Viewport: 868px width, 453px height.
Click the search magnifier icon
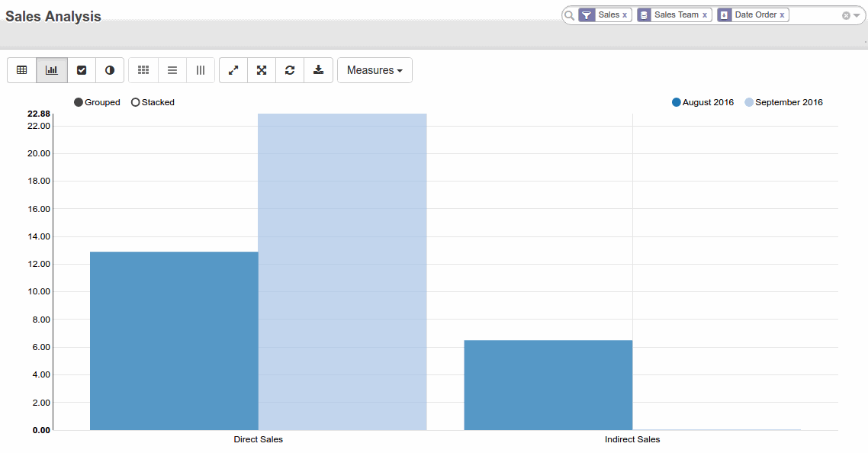(569, 15)
